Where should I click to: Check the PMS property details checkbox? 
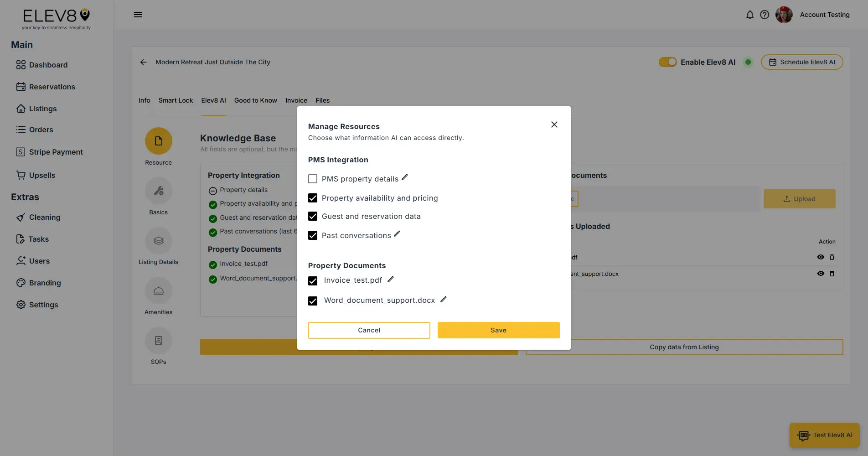[313, 179]
